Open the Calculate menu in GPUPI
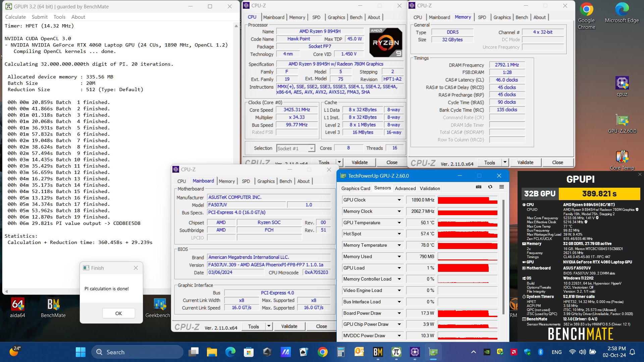644x362 pixels. (x=15, y=17)
